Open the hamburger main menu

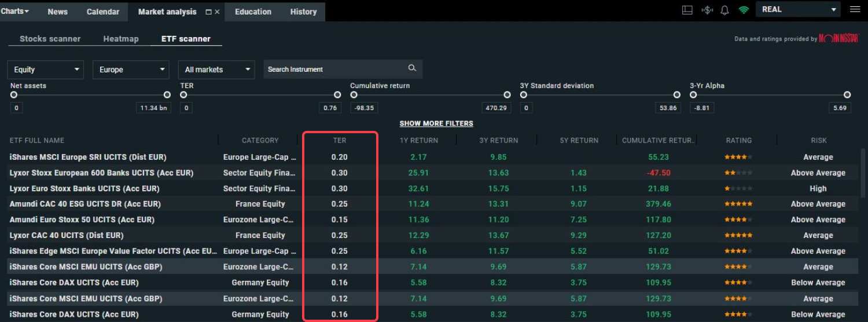855,9
